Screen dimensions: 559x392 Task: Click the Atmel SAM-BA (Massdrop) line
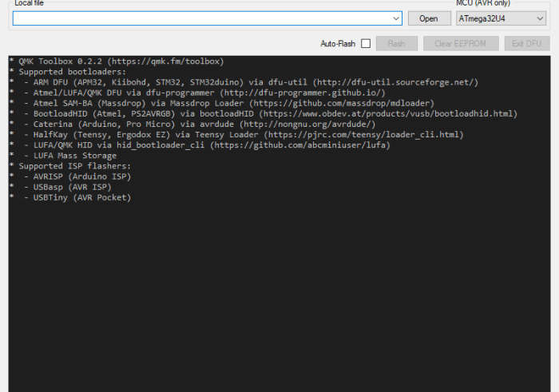click(222, 103)
